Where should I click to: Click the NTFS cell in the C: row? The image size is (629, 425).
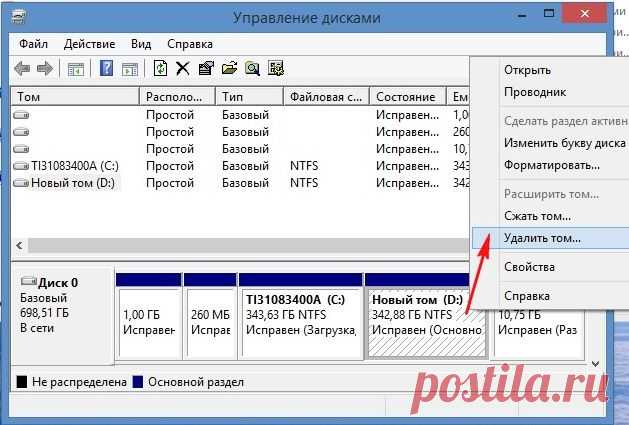click(304, 166)
